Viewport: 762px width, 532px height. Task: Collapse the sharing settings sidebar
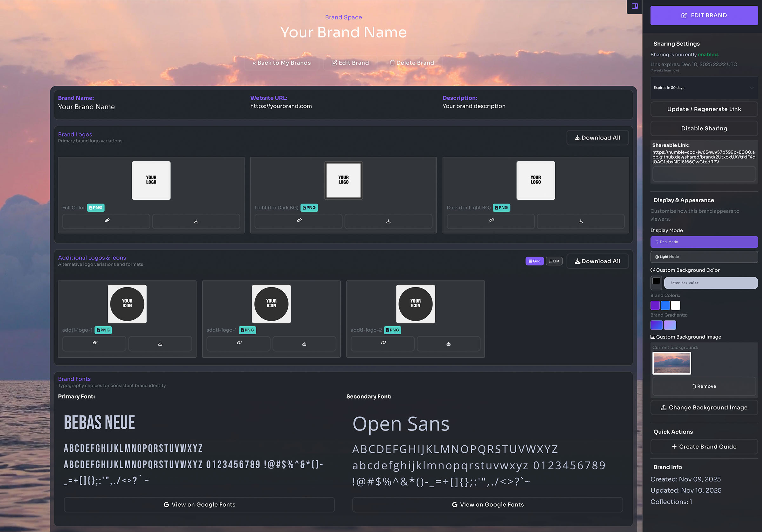point(634,6)
